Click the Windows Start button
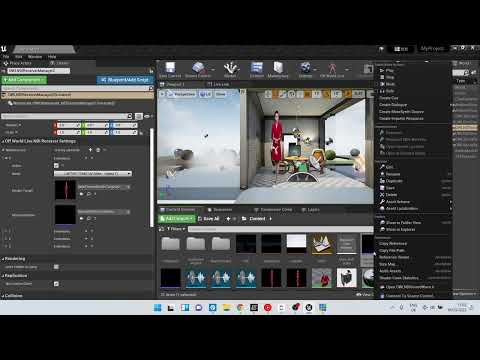 157,308
